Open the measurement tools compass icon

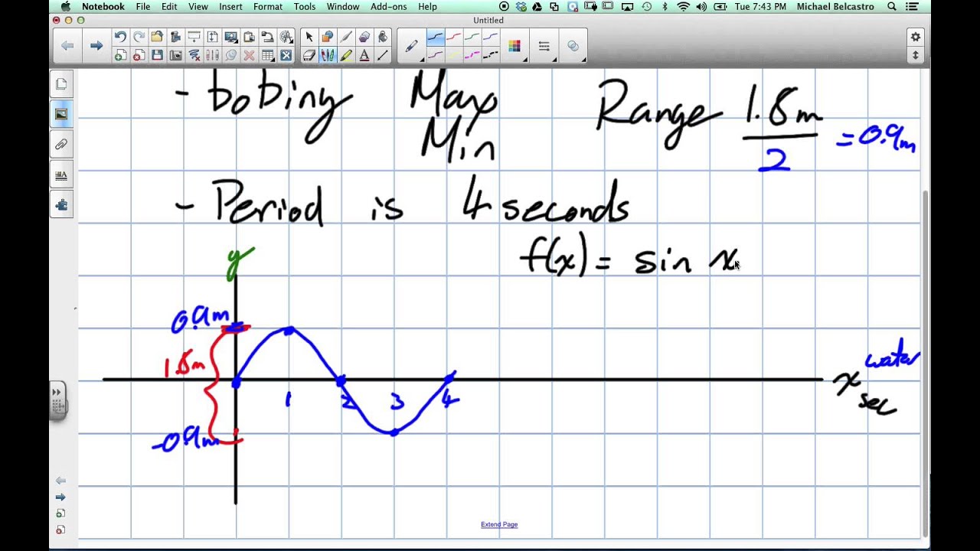286,37
